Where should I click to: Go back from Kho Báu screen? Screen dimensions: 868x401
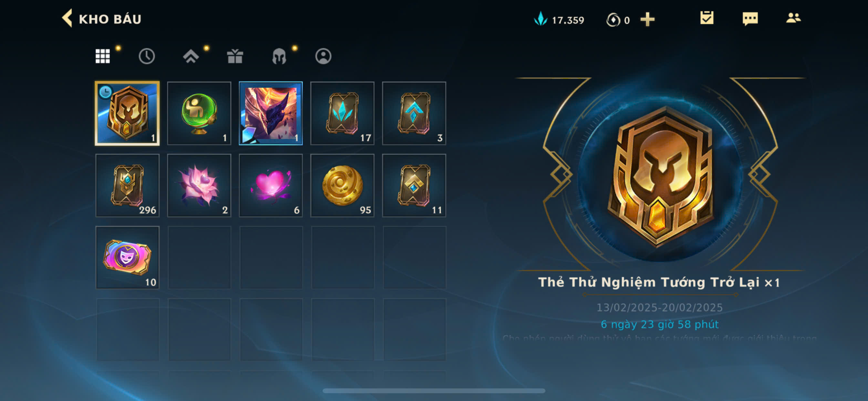[67, 18]
